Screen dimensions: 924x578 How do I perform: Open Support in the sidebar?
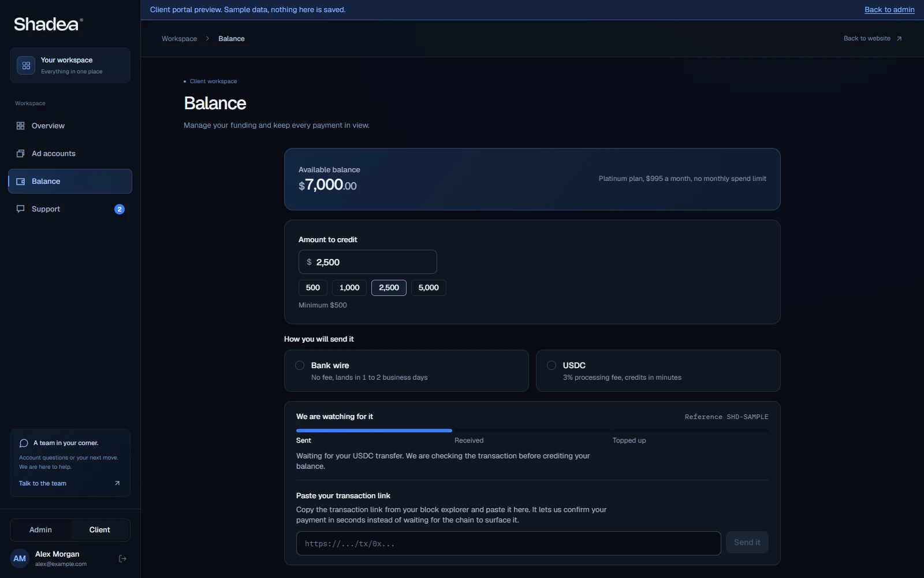[x=70, y=209]
